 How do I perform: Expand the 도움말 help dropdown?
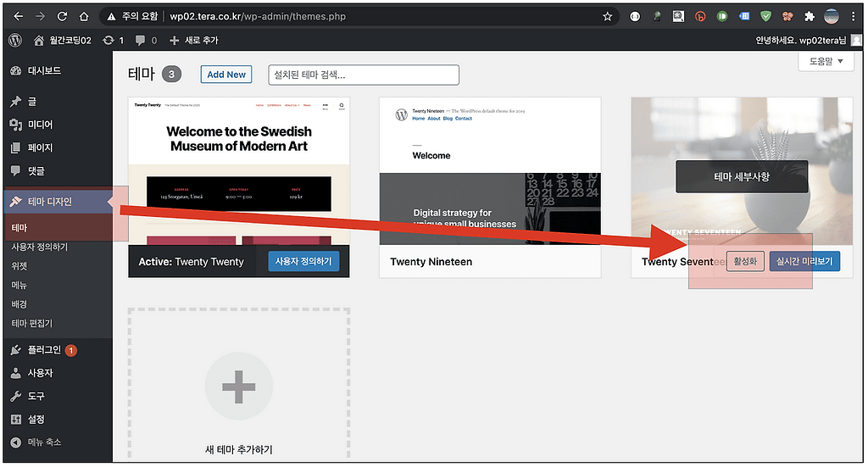[x=826, y=61]
